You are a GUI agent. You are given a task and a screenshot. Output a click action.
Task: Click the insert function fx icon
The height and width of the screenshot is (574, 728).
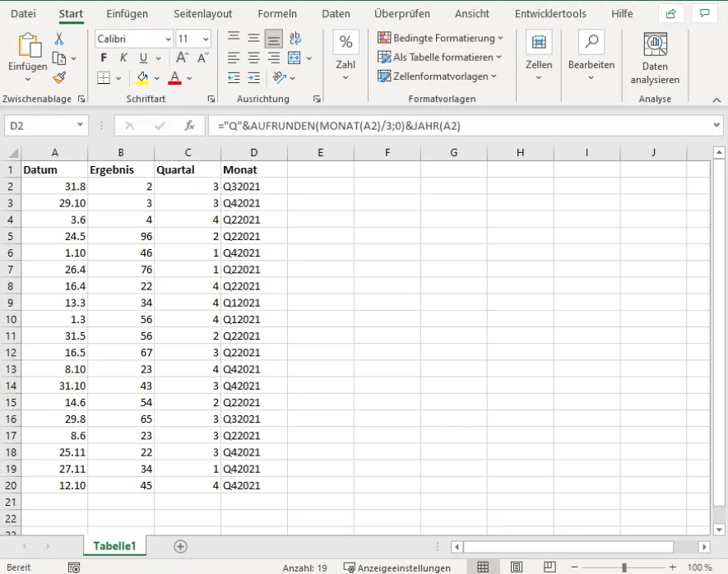[189, 126]
